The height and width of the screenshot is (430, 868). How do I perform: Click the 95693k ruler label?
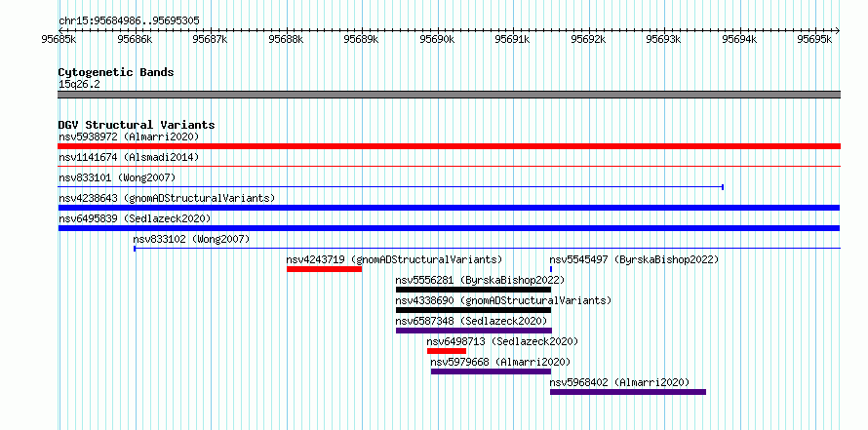click(x=663, y=39)
